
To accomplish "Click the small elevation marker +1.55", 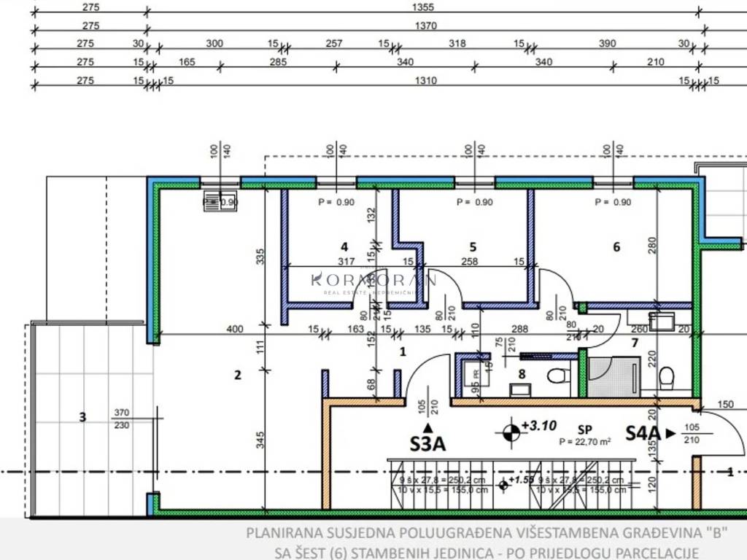I will [503, 485].
